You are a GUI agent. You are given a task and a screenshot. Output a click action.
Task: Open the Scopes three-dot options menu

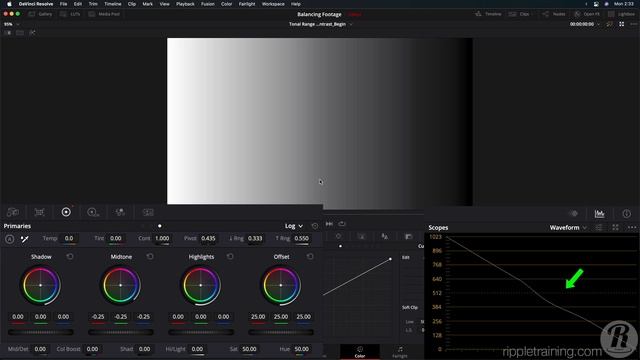click(632, 227)
